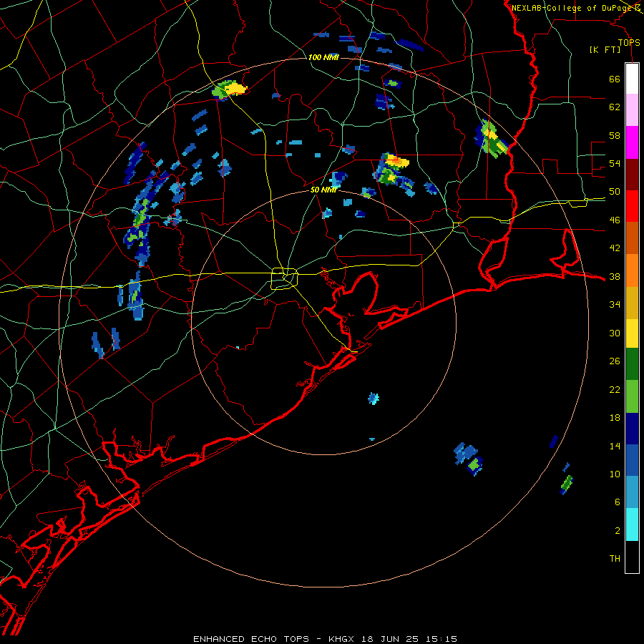This screenshot has width=644, height=644.
Task: Click the "66" legend value
Action: coord(615,79)
